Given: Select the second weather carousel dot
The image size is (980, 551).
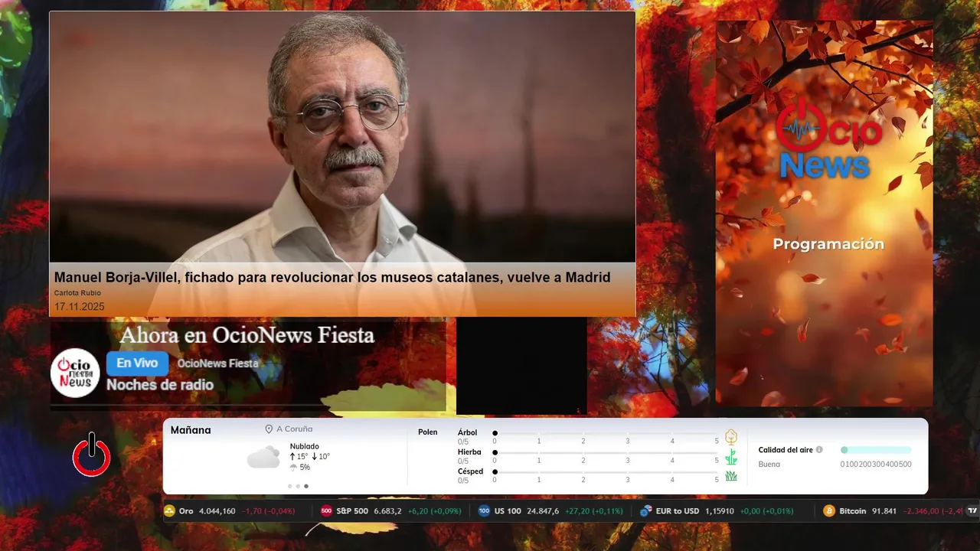Looking at the screenshot, I should coord(298,486).
